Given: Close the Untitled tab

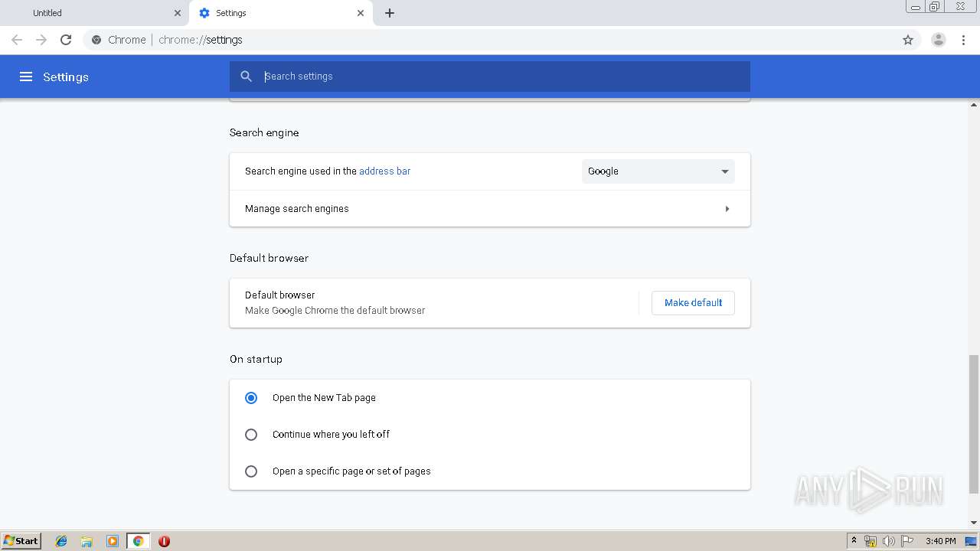Looking at the screenshot, I should pyautogui.click(x=178, y=13).
